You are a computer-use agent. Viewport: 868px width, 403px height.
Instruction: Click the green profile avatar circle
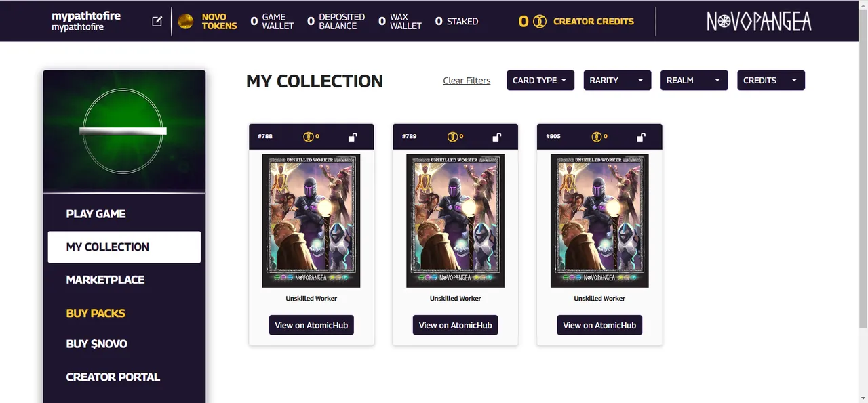click(x=123, y=131)
